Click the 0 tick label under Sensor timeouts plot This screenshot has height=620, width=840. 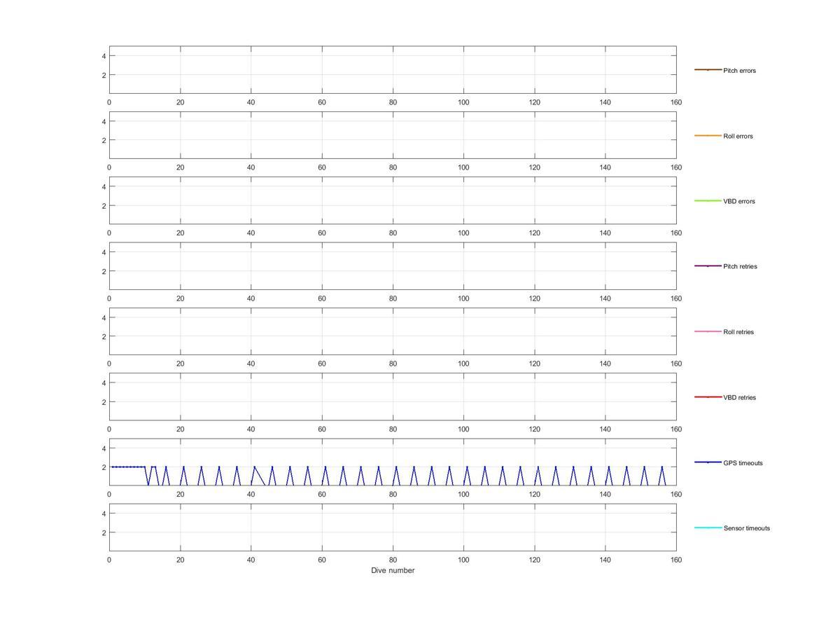[x=109, y=560]
